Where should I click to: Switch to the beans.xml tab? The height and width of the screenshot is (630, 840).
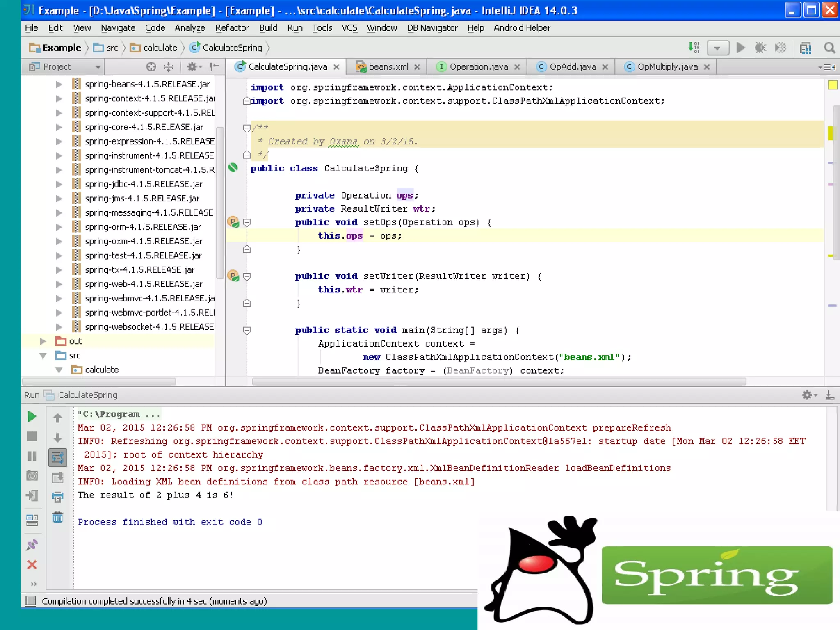(388, 67)
